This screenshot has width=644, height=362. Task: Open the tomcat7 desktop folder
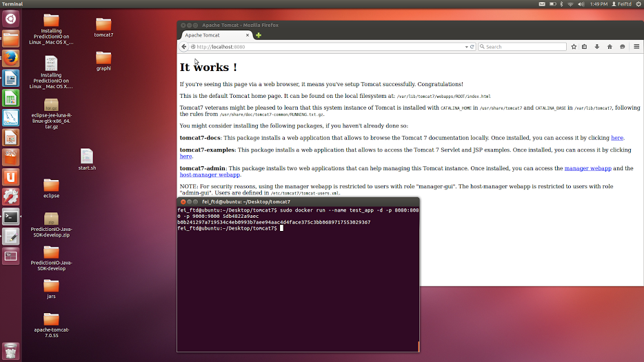(x=103, y=28)
